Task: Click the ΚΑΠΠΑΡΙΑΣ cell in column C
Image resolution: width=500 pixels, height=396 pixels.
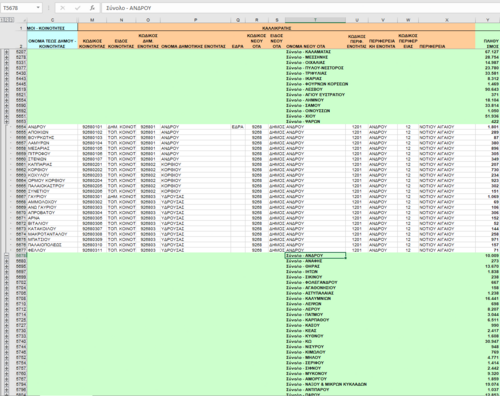Action: [x=52, y=164]
